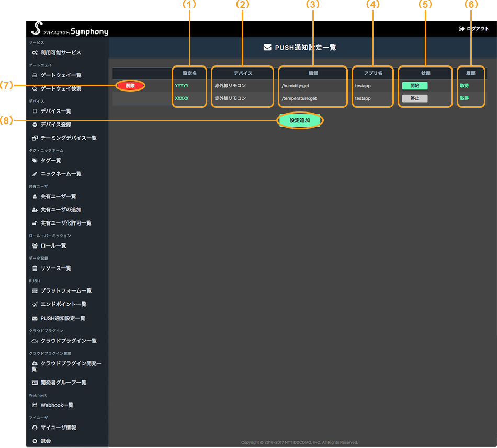Click the list icon beside プラットフォーム一覧
Viewport: 497px width, 448px height.
pyautogui.click(x=35, y=291)
